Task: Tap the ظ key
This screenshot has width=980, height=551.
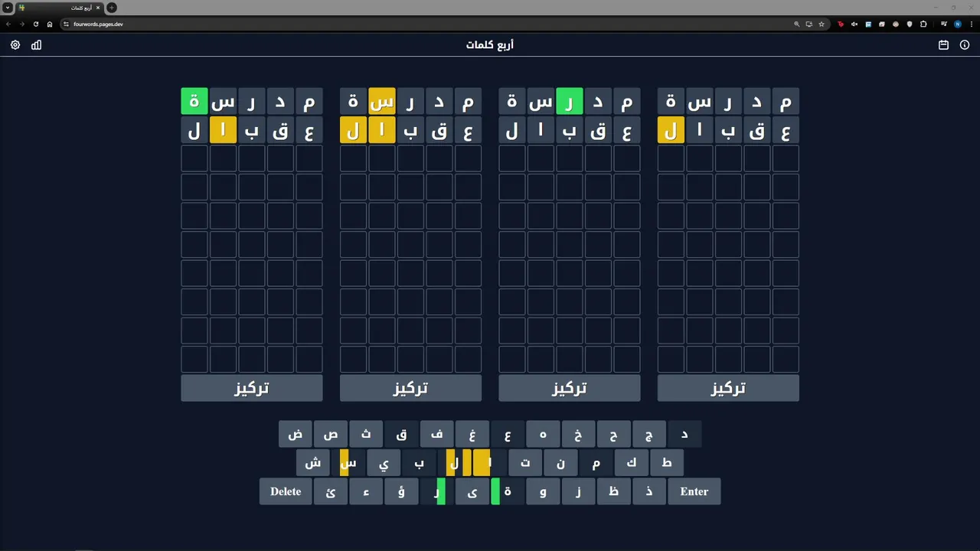Action: point(613,491)
